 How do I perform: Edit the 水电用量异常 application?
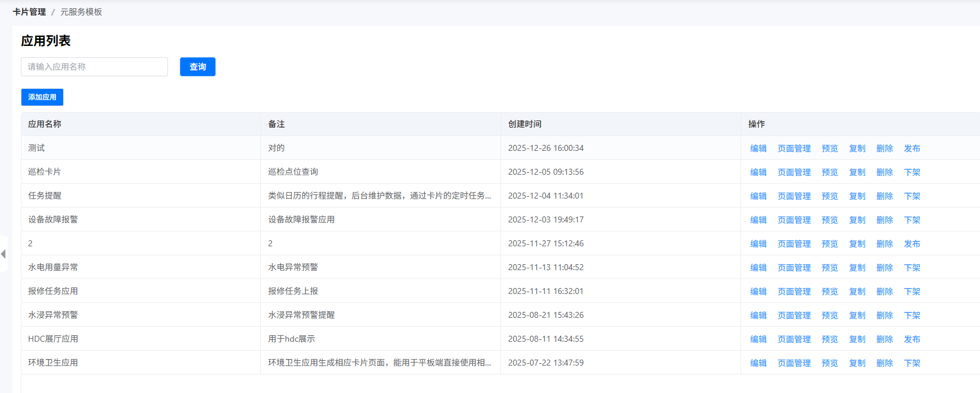pos(758,268)
